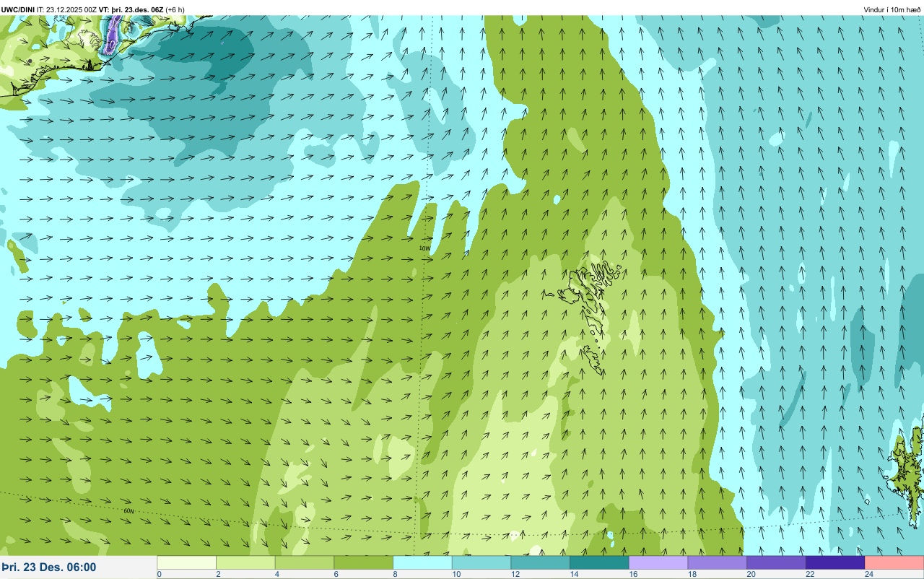The image size is (924, 579).
Task: Click the pale cyan 8–10 legend swatch
Action: pos(422,562)
